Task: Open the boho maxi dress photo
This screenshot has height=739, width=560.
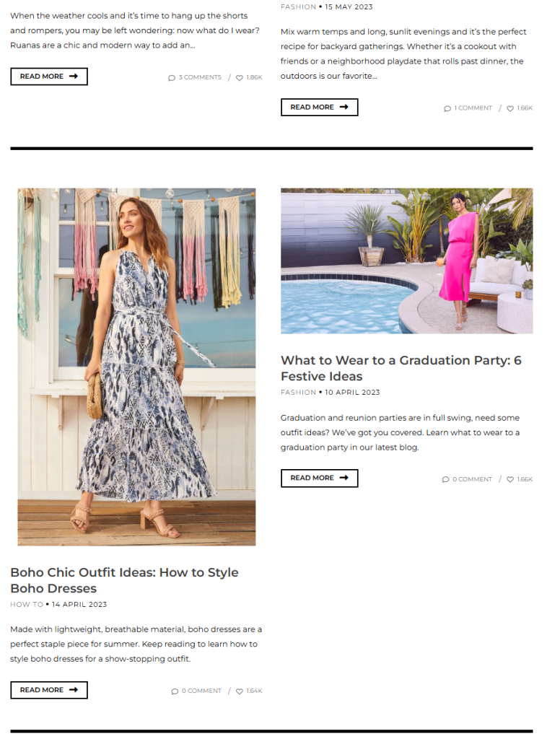Action: pos(136,367)
